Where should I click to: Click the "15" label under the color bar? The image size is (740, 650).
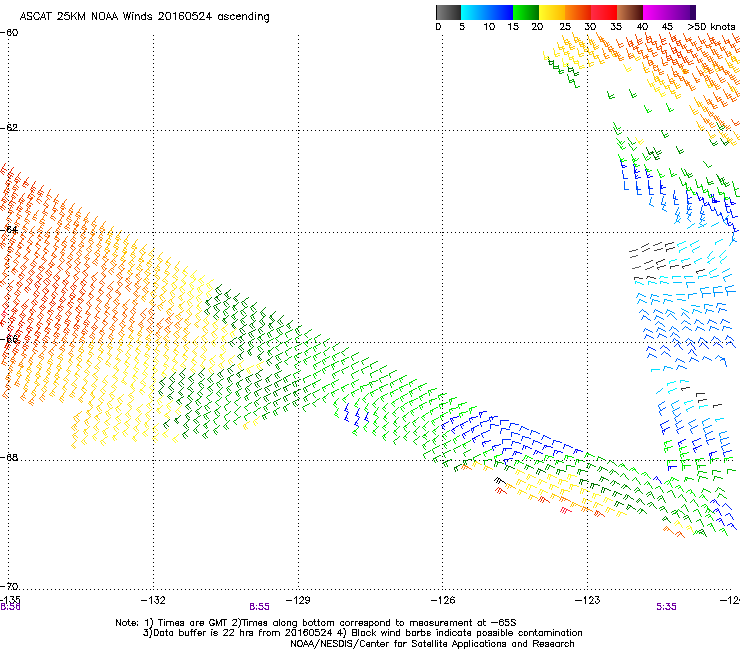513,27
